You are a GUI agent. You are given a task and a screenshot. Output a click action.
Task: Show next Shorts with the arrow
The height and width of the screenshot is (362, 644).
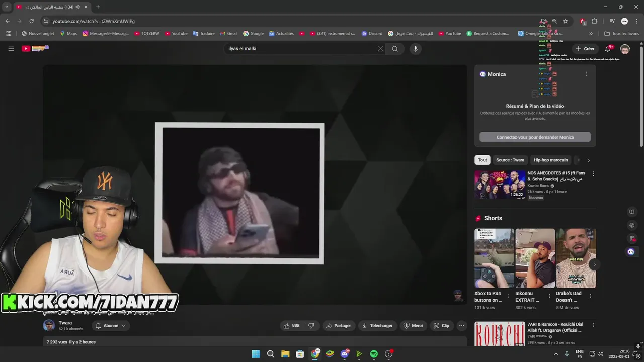tap(594, 264)
